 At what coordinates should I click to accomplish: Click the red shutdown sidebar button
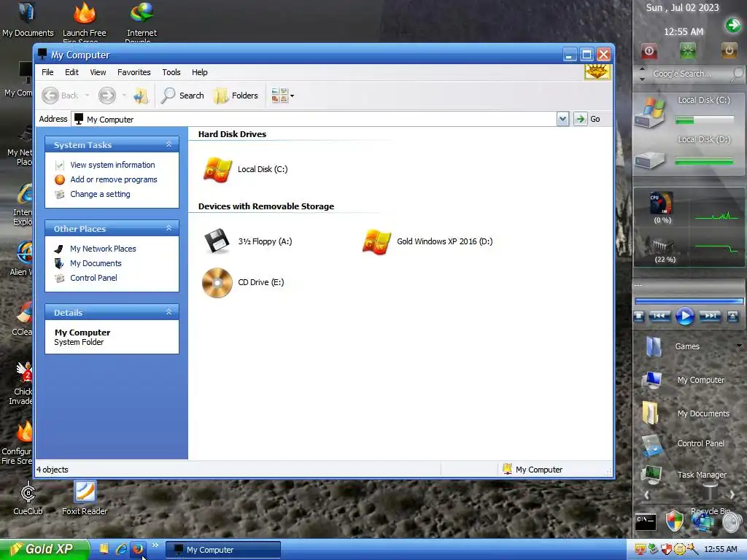(649, 51)
